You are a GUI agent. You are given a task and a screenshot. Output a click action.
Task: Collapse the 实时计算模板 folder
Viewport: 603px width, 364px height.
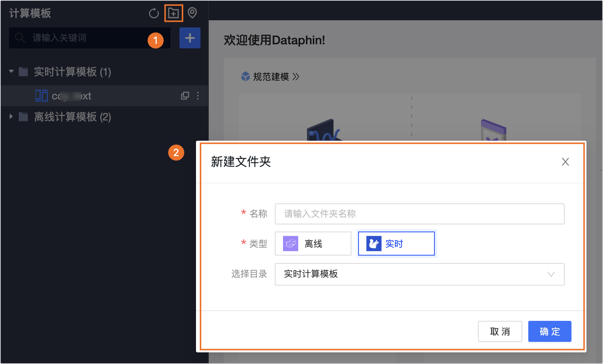pyautogui.click(x=11, y=71)
